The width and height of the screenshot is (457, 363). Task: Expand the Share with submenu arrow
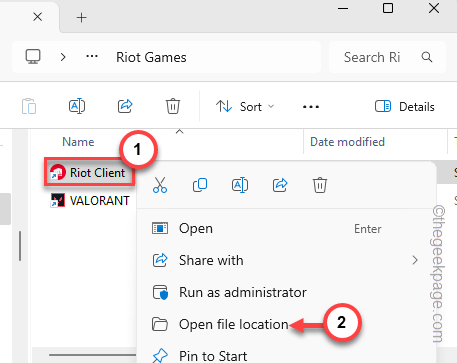[x=415, y=260]
